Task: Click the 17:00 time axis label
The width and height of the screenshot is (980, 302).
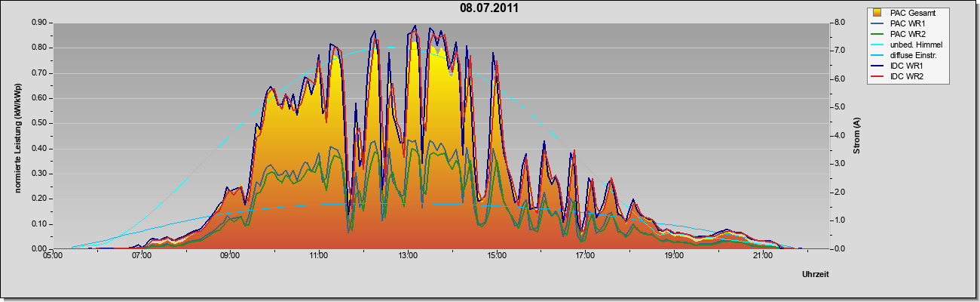Action: [x=586, y=257]
